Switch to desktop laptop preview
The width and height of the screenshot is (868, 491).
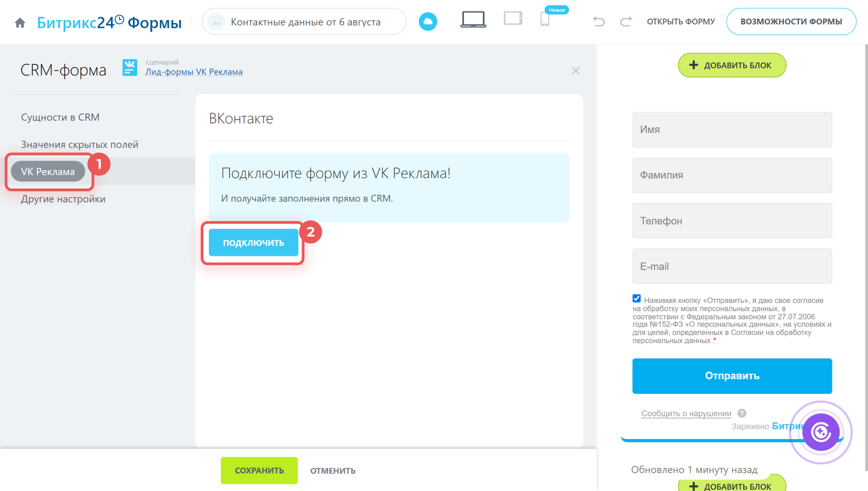pyautogui.click(x=473, y=19)
